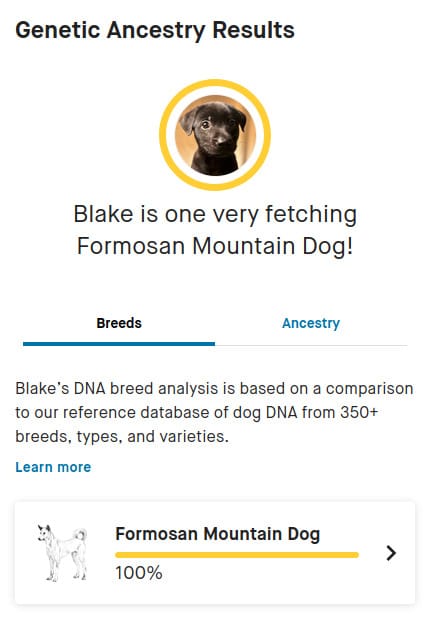Viewport: 431px width, 628px height.
Task: Open Blake's circular puppy profile photo
Action: click(215, 135)
